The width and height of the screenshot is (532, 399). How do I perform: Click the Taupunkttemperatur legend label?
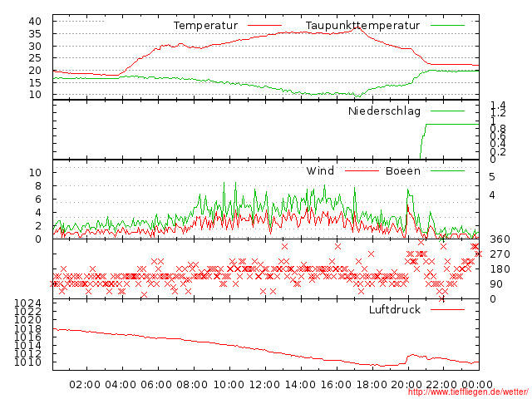pyautogui.click(x=362, y=26)
